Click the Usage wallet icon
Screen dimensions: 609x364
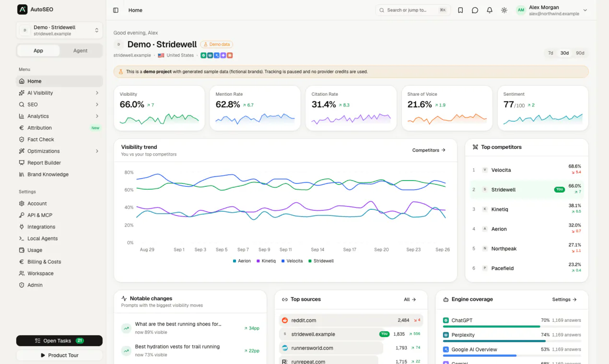pos(22,250)
